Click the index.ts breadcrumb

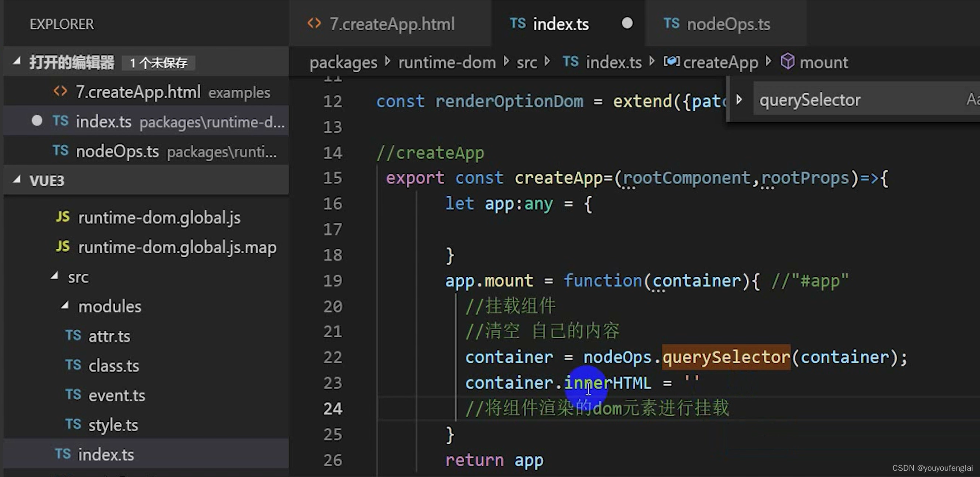[613, 62]
